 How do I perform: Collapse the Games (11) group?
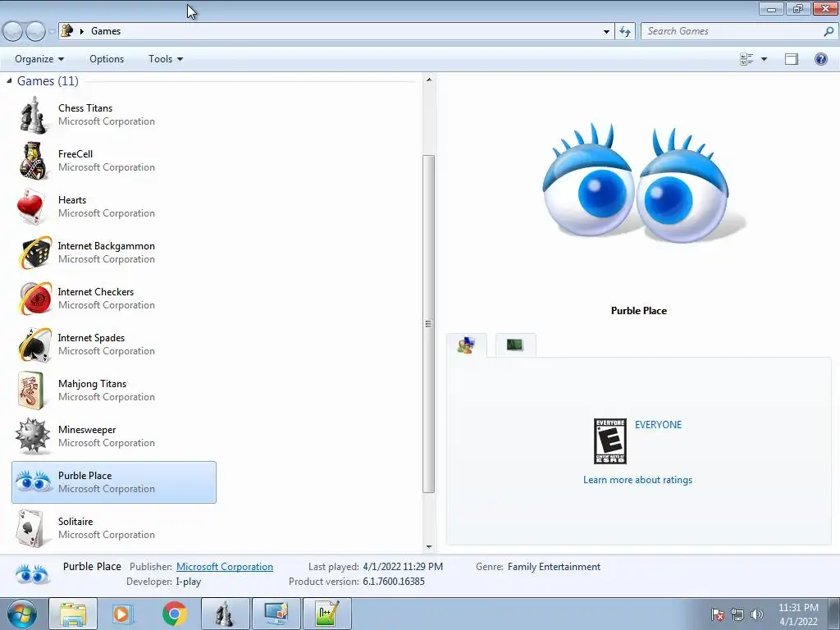9,81
